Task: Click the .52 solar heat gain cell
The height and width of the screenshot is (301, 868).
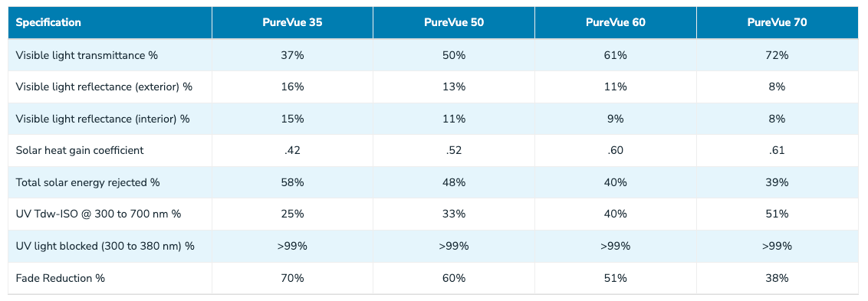Action: click(x=453, y=150)
